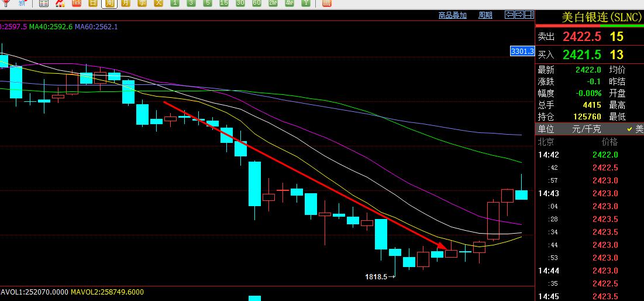Click the MAVOL2:258749.6000 label

(x=107, y=292)
